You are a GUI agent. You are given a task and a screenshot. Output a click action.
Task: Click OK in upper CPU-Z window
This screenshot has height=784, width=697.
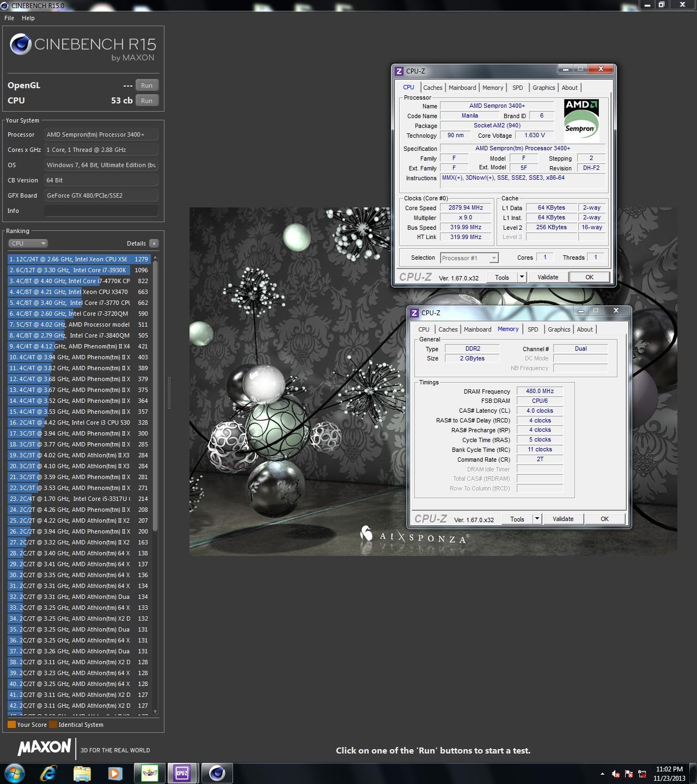click(x=589, y=278)
